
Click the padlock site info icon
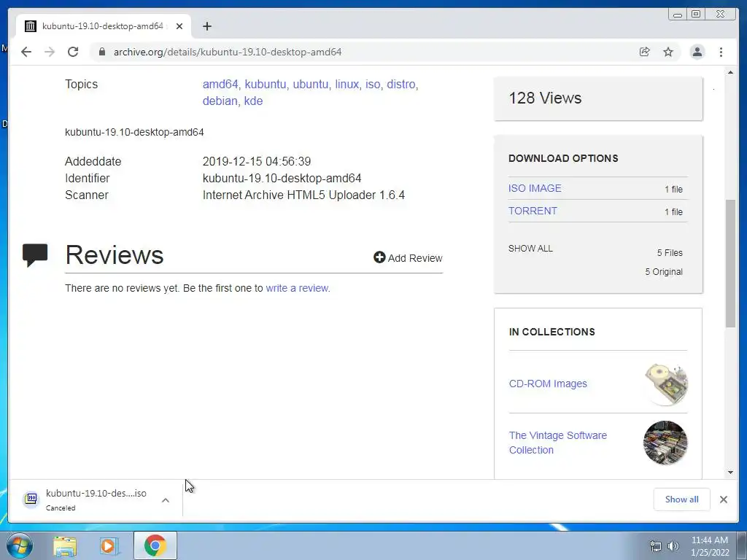coord(101,52)
